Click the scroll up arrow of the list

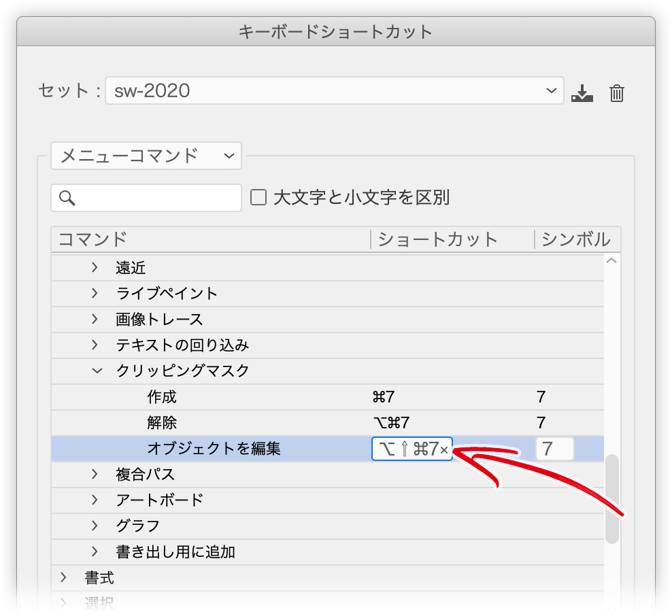(611, 260)
